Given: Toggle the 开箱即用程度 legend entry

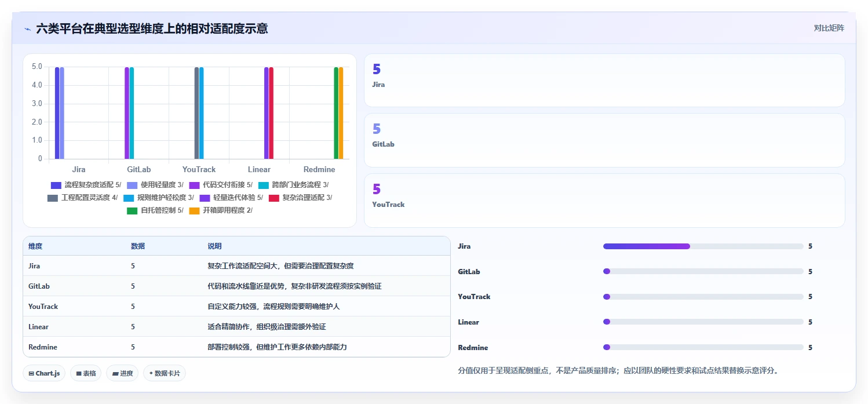Looking at the screenshot, I should point(221,210).
